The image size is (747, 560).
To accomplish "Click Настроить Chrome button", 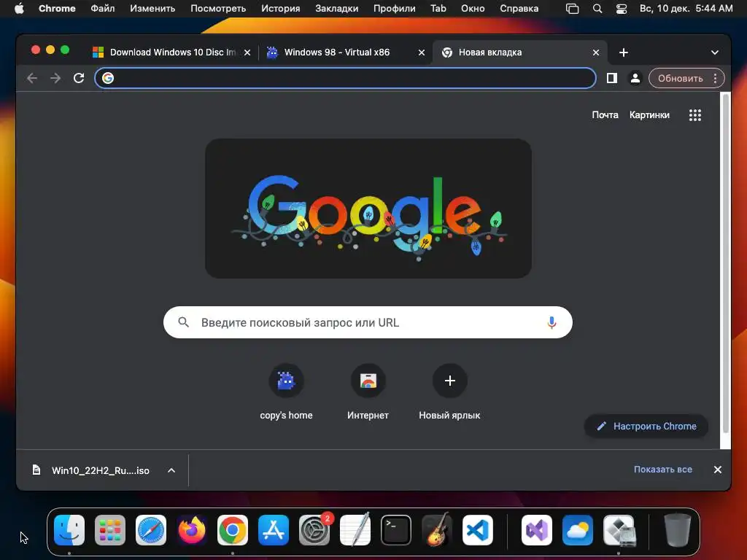I will (x=646, y=426).
